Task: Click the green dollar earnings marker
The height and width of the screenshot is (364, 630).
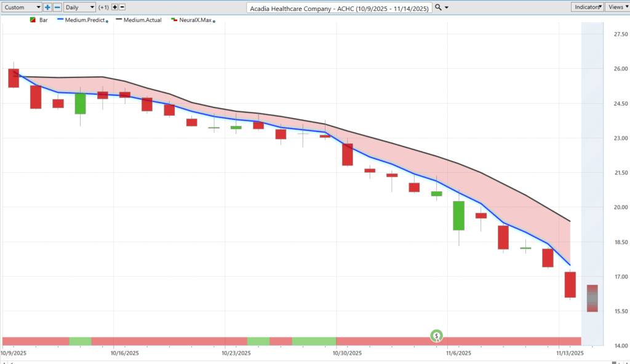Action: [436, 336]
